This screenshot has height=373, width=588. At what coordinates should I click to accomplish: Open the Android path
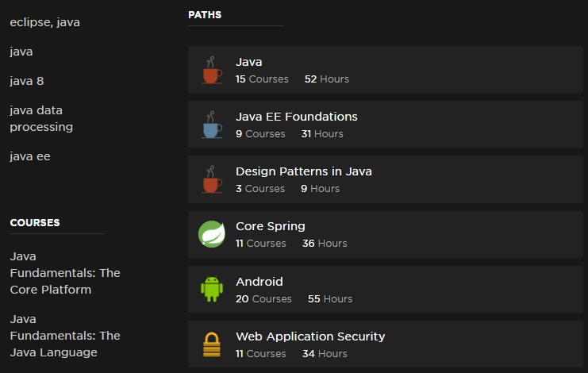click(259, 282)
